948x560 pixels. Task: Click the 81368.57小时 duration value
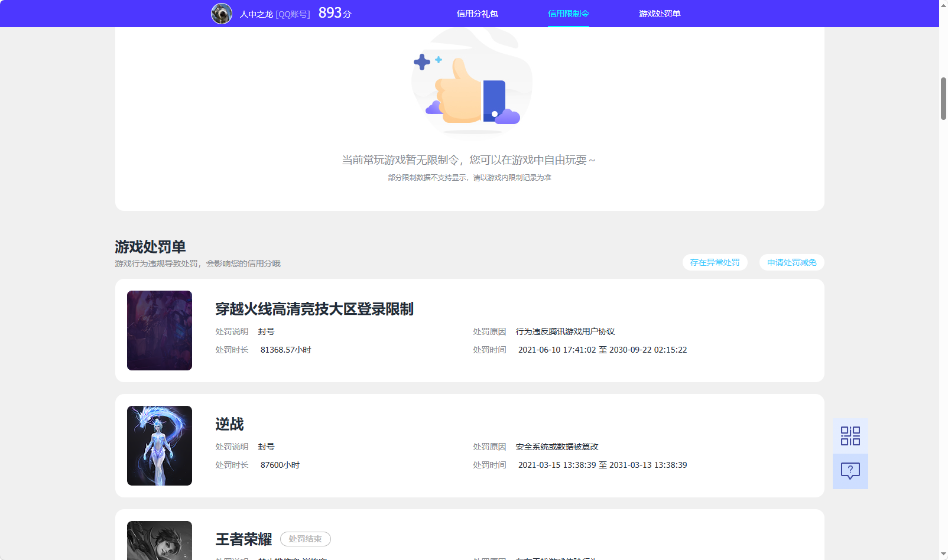click(286, 350)
